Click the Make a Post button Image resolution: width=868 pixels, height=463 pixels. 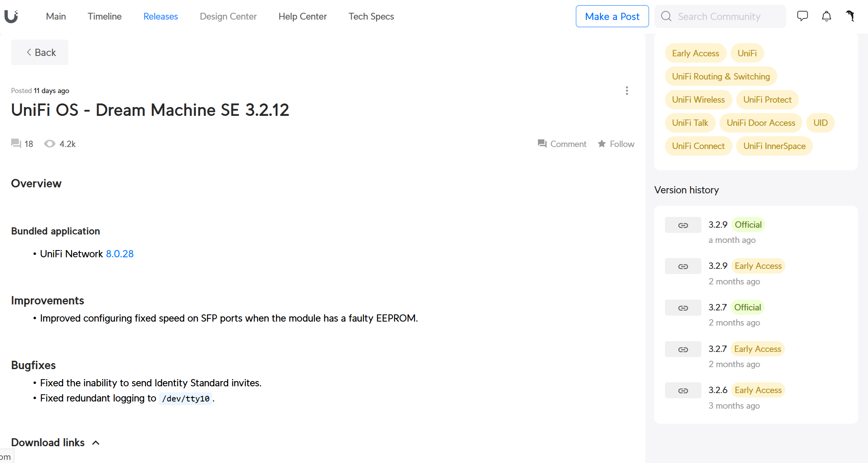coord(612,16)
